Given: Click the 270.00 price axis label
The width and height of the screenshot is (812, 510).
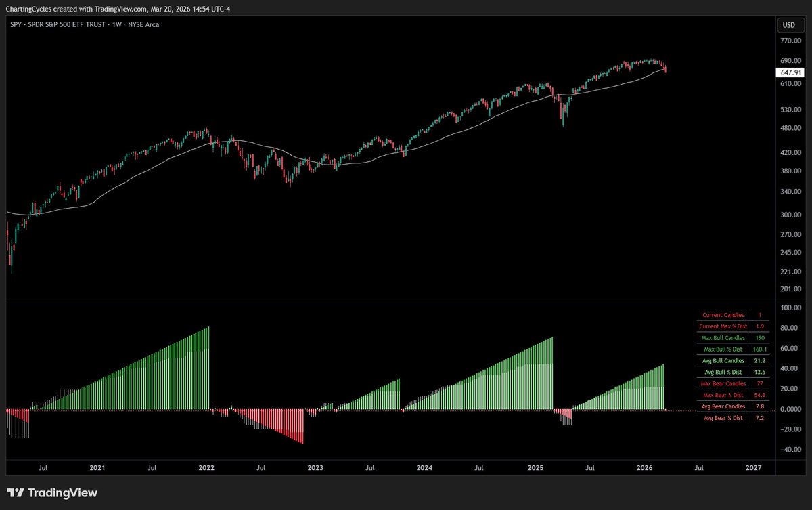Looking at the screenshot, I should 790,235.
